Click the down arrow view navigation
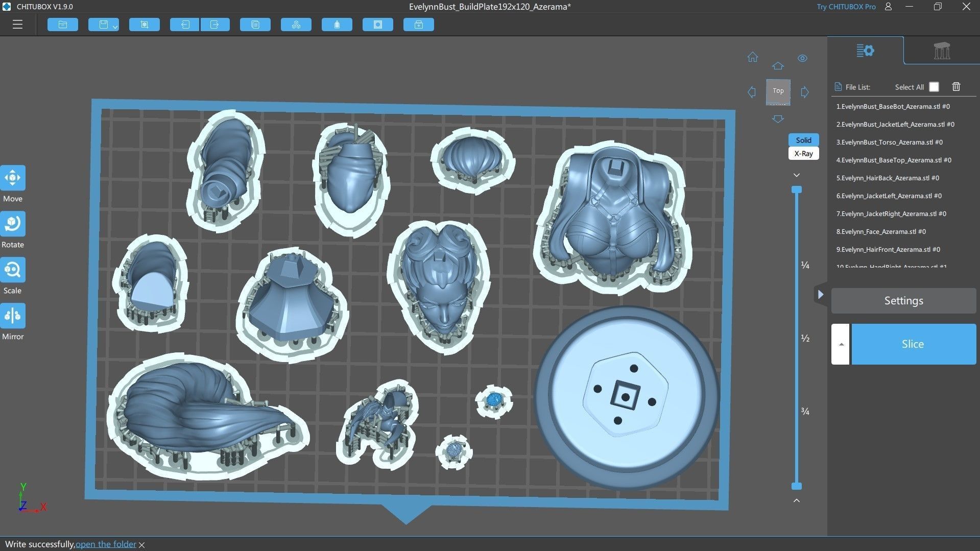 click(x=778, y=119)
